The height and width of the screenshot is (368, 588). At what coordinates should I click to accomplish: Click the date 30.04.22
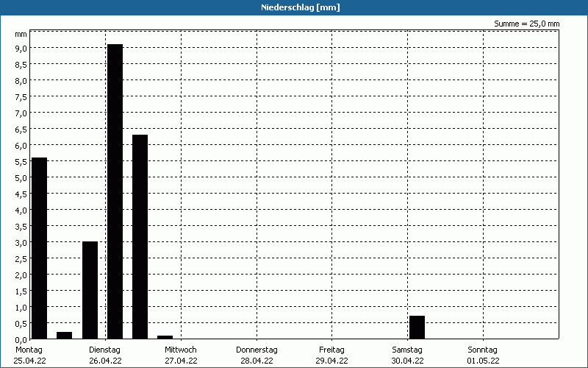[408, 361]
